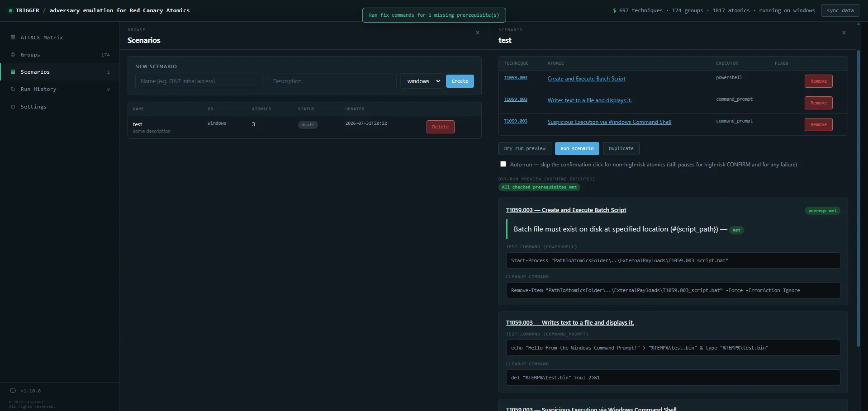The height and width of the screenshot is (411, 868).
Task: Click the version info icon beside v1.10.0
Action: coord(13,391)
